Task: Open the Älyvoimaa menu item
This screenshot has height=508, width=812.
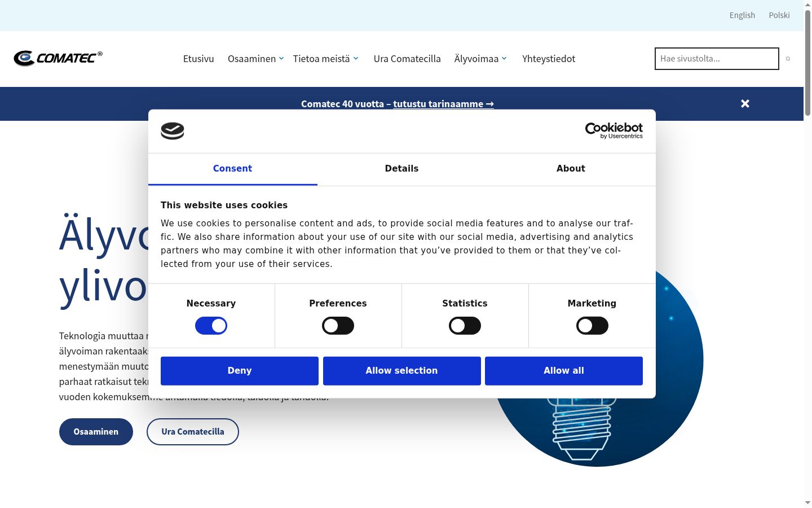Action: tap(476, 59)
